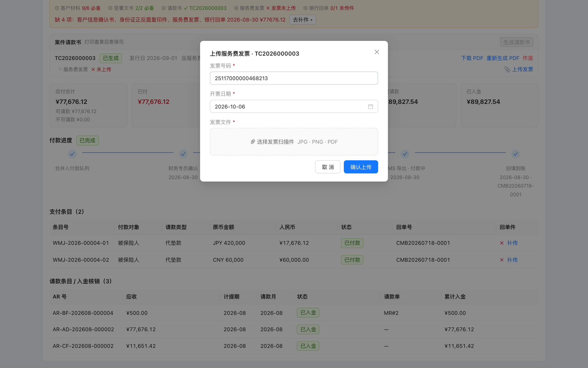Click the 银行回单 0/1 未传件 checklist item
The width and height of the screenshot is (588, 368).
pyautogui.click(x=329, y=8)
